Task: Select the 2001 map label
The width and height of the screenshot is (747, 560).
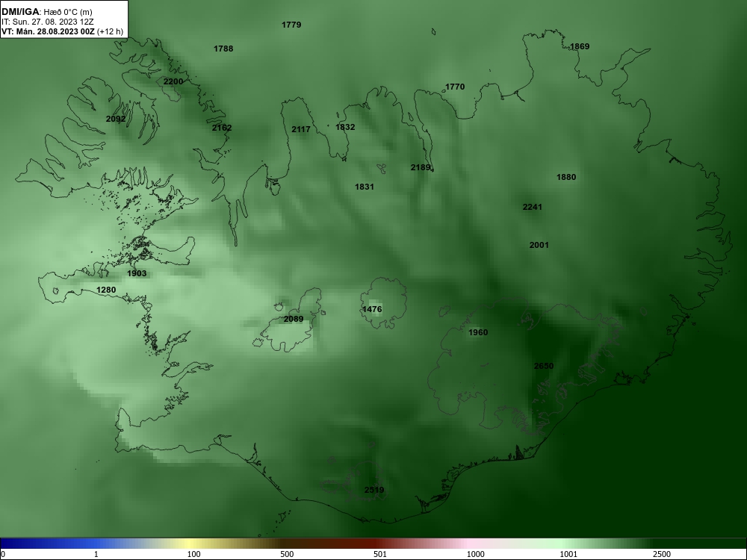Action: click(x=539, y=245)
